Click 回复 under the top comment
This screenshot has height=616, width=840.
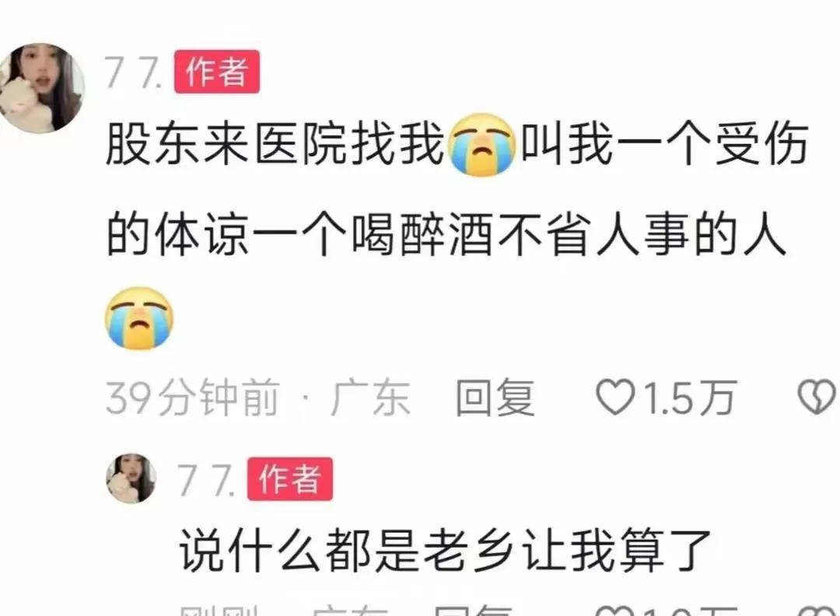click(495, 397)
